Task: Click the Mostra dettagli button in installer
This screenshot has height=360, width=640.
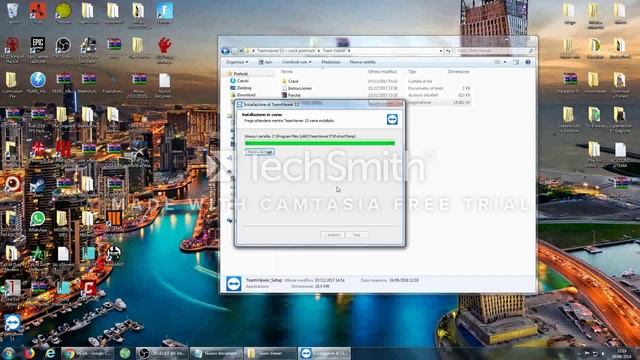Action: pyautogui.click(x=260, y=152)
